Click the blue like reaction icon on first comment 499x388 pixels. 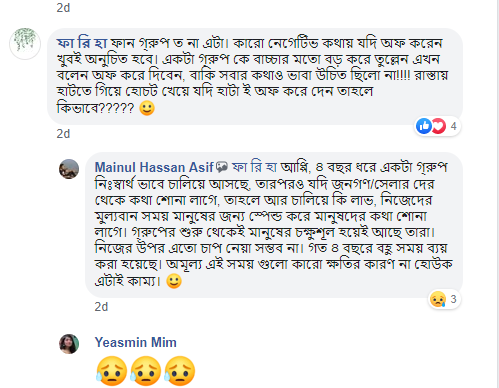[x=424, y=126]
